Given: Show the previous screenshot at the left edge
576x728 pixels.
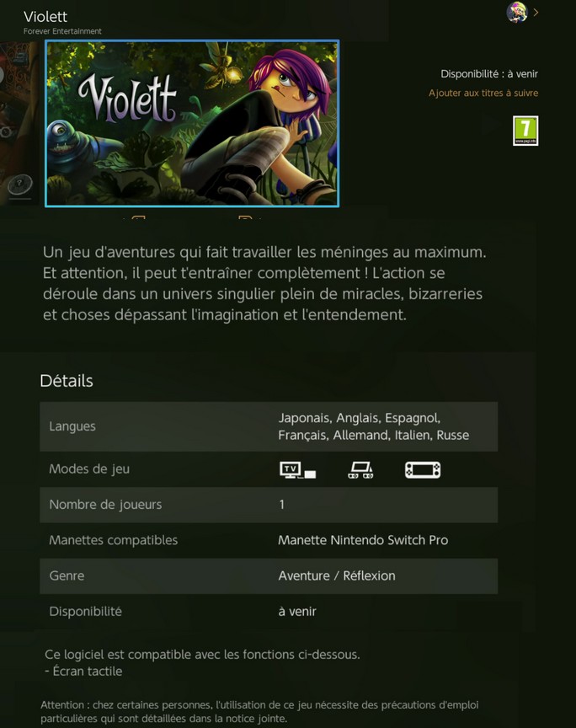Looking at the screenshot, I should point(19,123).
